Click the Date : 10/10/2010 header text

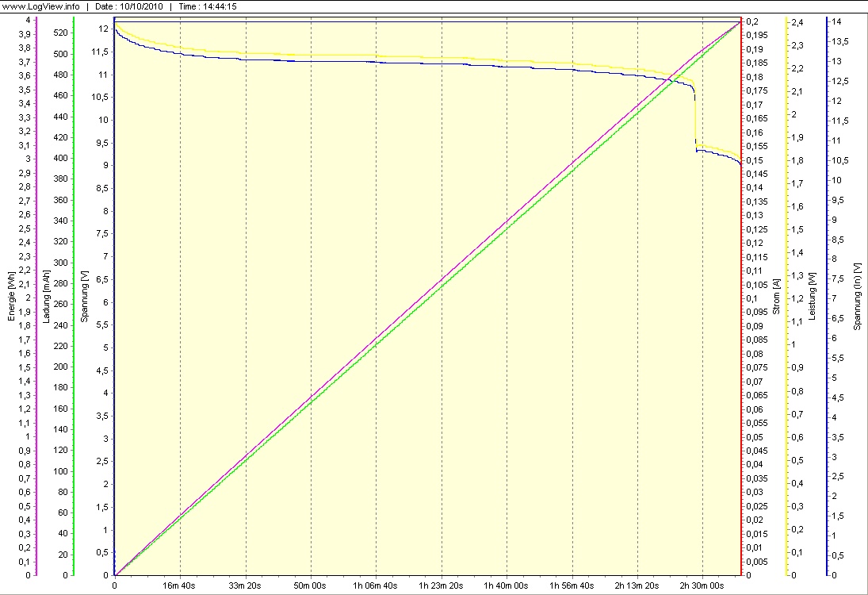129,6
